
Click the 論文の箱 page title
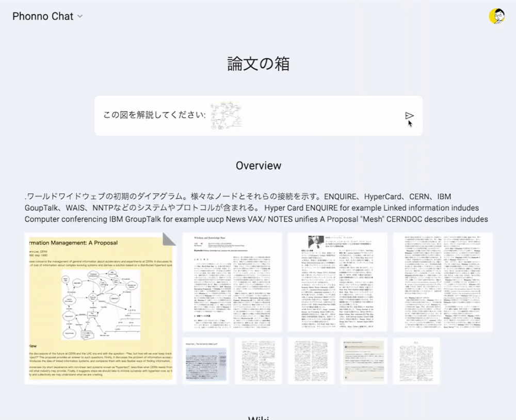[x=259, y=64]
